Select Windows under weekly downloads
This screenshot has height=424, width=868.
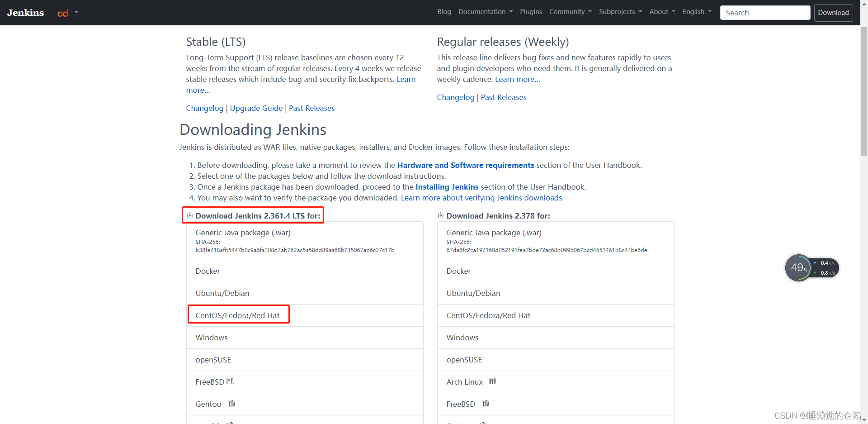coord(556,338)
